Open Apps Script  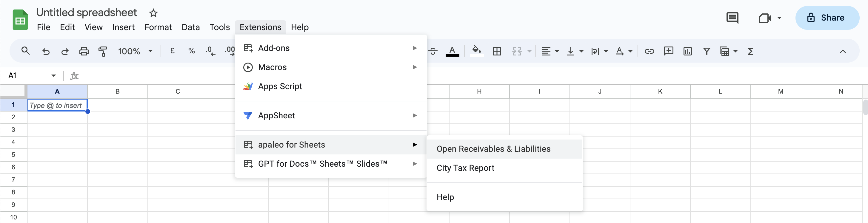330,86
